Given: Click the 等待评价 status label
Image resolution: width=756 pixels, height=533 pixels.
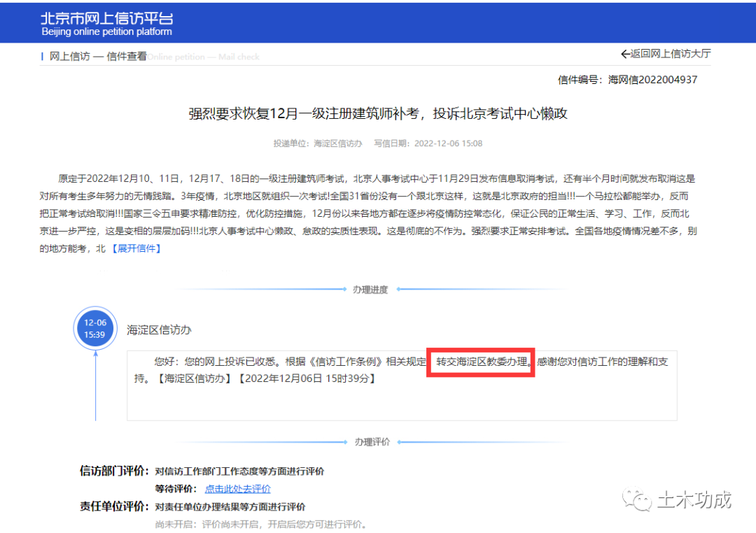Looking at the screenshot, I should tap(176, 489).
